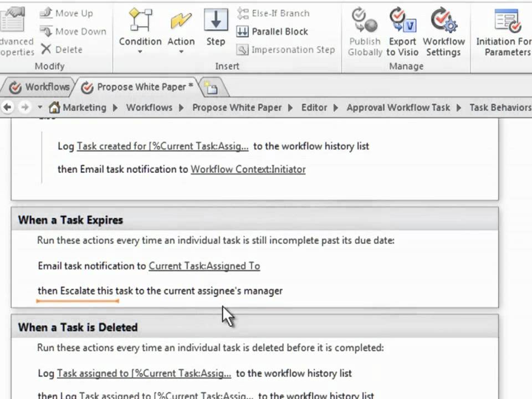
Task: Click the Action lightning icon
Action: [181, 21]
